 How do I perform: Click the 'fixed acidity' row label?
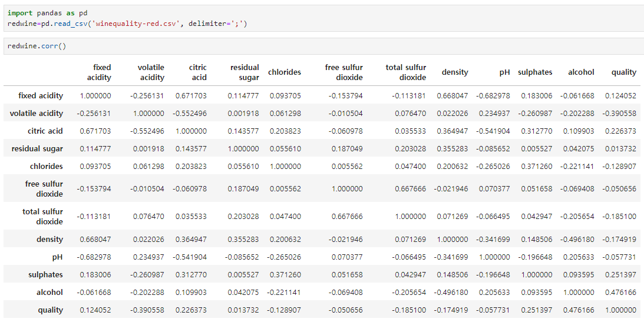coord(41,95)
